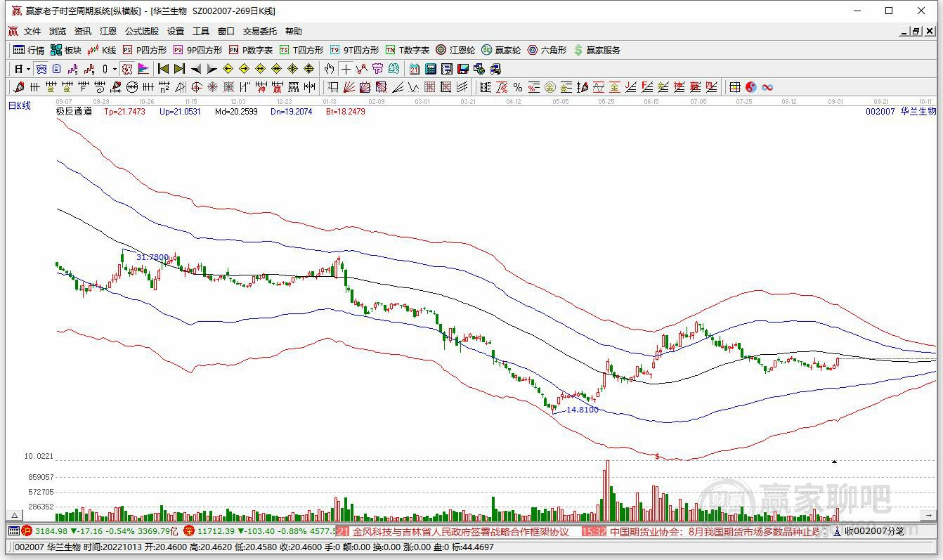Screen dimensions: 943x560
Task: Open the 公式选股 menu
Action: point(142,32)
